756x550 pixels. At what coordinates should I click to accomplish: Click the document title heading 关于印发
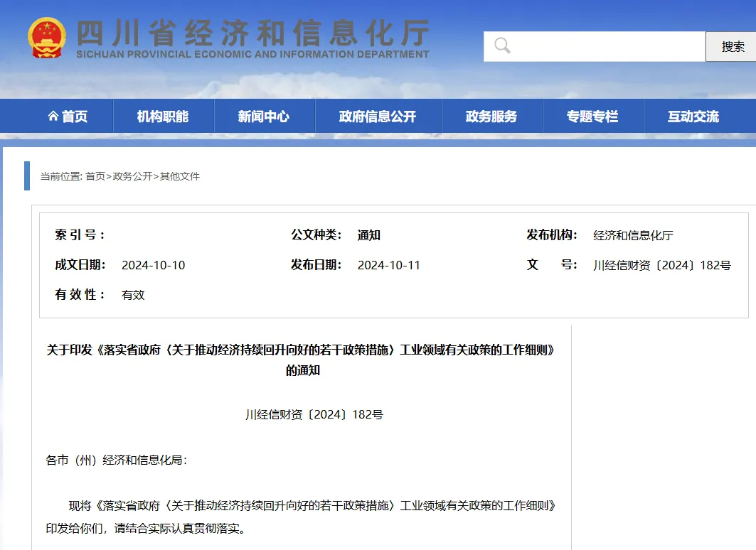[301, 350]
